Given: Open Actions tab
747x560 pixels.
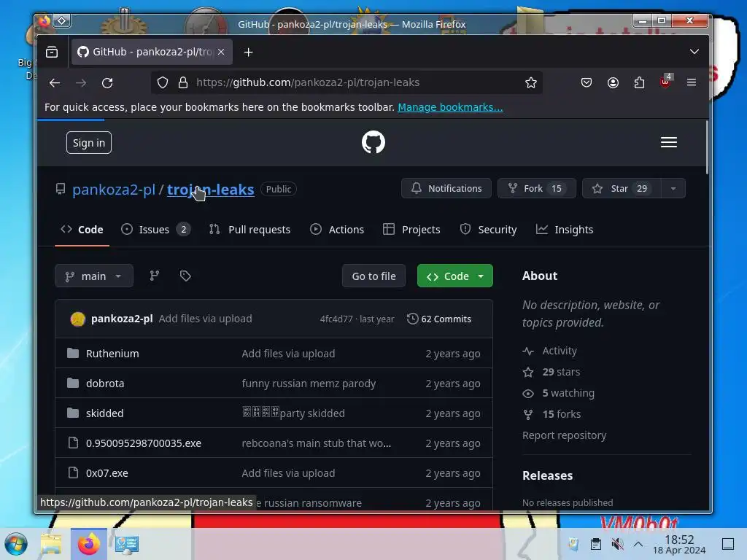Looking at the screenshot, I should pos(337,230).
